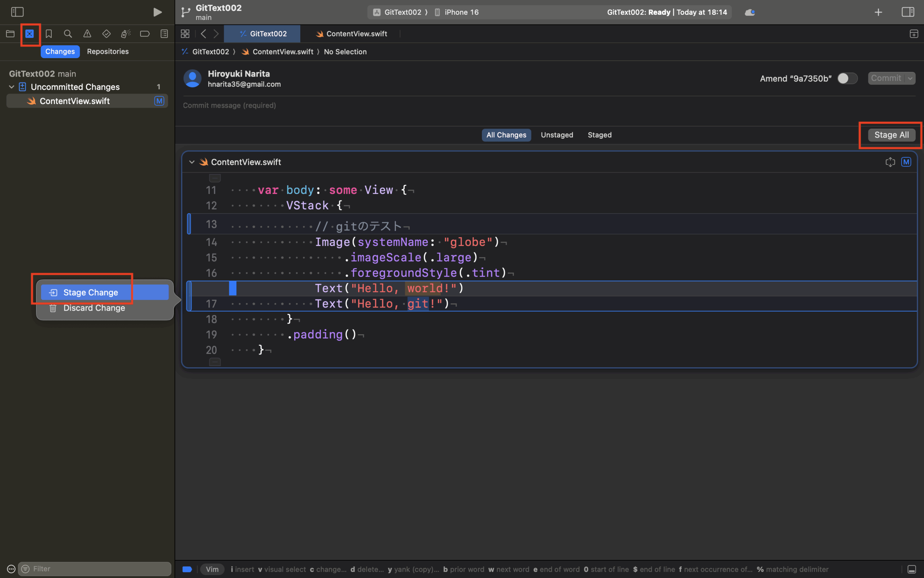
Task: Add editor on the right
Action: (914, 34)
